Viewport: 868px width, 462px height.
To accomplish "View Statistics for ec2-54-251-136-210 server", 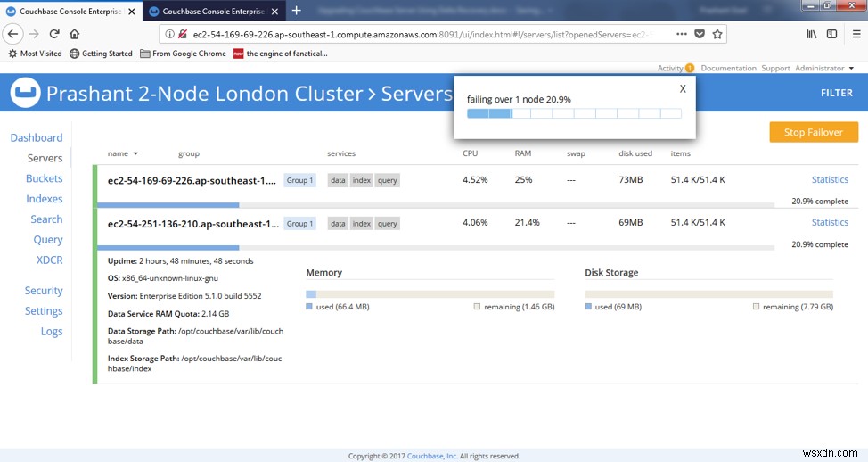I will coord(830,222).
